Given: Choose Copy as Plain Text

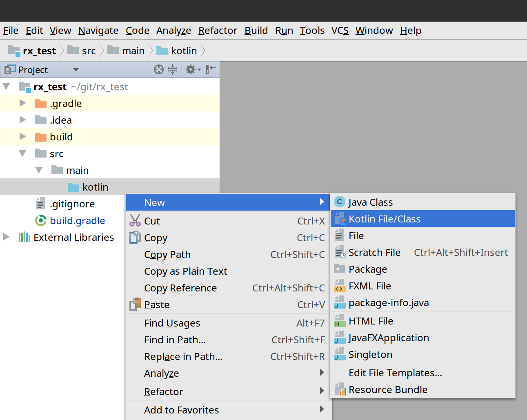Looking at the screenshot, I should tap(228, 271).
